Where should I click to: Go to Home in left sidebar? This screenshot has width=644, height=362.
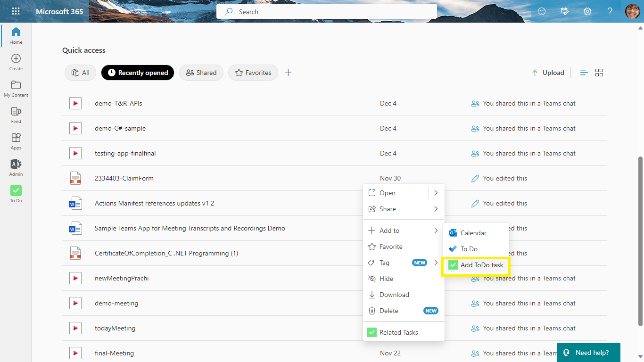[16, 36]
